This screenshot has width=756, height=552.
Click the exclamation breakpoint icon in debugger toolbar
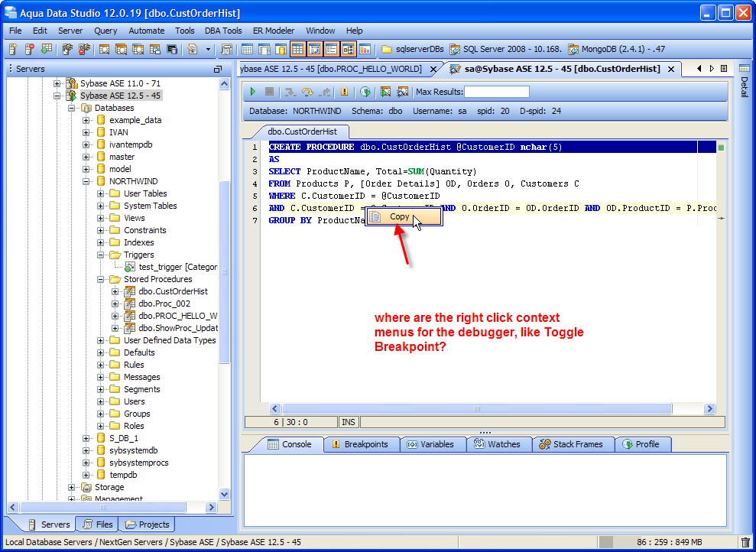click(344, 92)
